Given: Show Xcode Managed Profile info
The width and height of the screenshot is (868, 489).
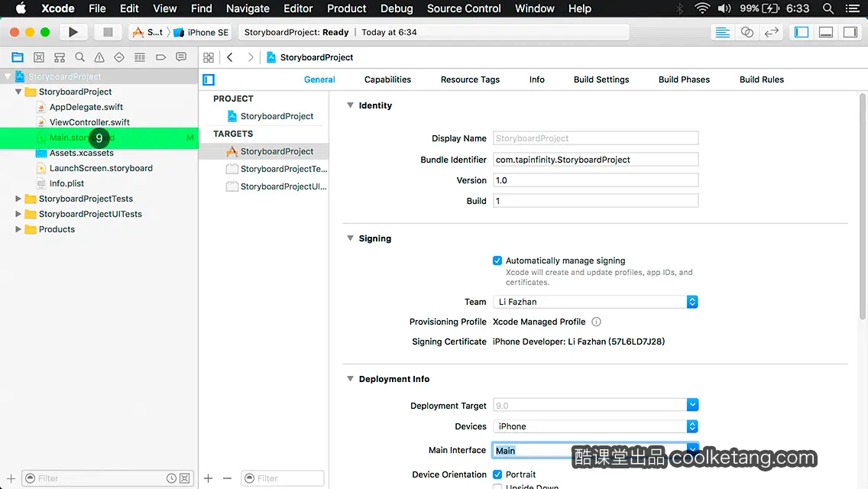Looking at the screenshot, I should pyautogui.click(x=596, y=322).
